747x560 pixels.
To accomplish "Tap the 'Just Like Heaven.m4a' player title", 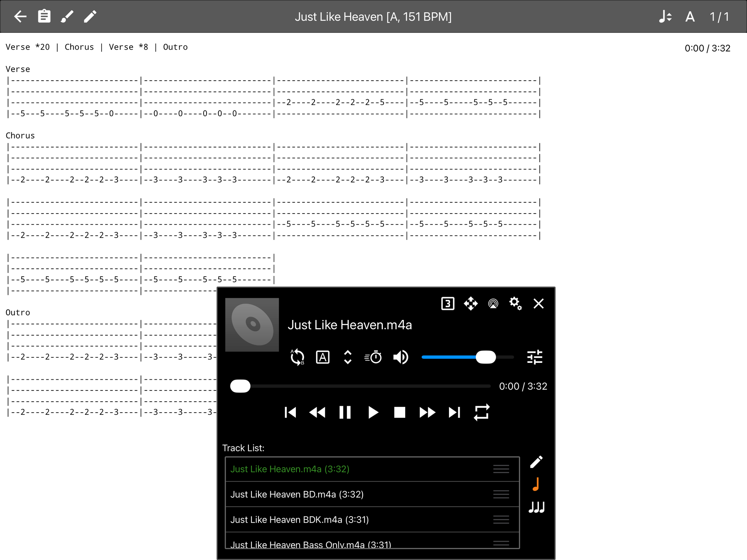I will 350,325.
